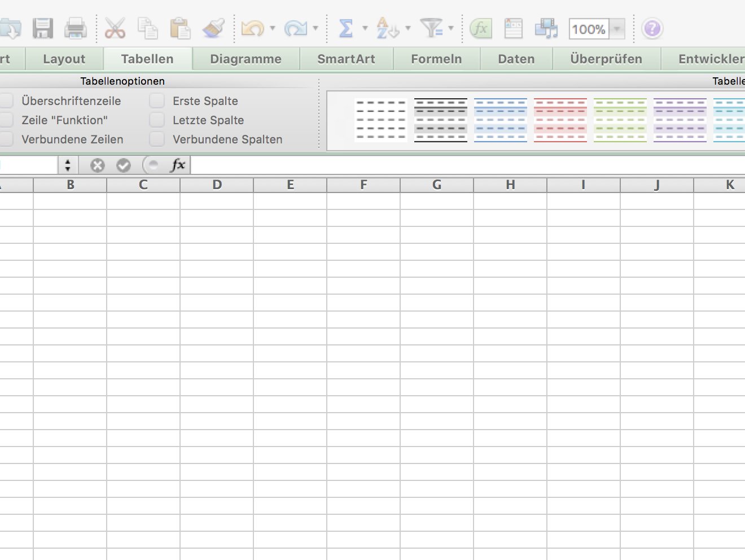Select column F header

point(364,185)
